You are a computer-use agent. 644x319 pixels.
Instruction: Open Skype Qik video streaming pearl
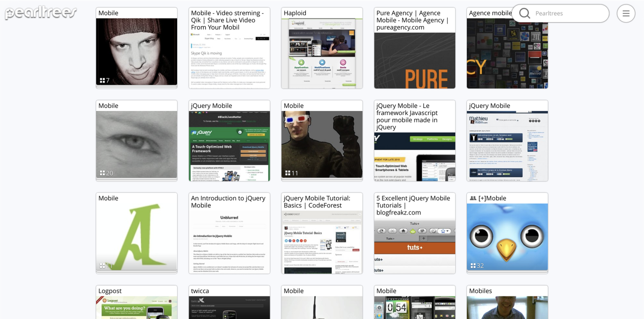coord(229,60)
